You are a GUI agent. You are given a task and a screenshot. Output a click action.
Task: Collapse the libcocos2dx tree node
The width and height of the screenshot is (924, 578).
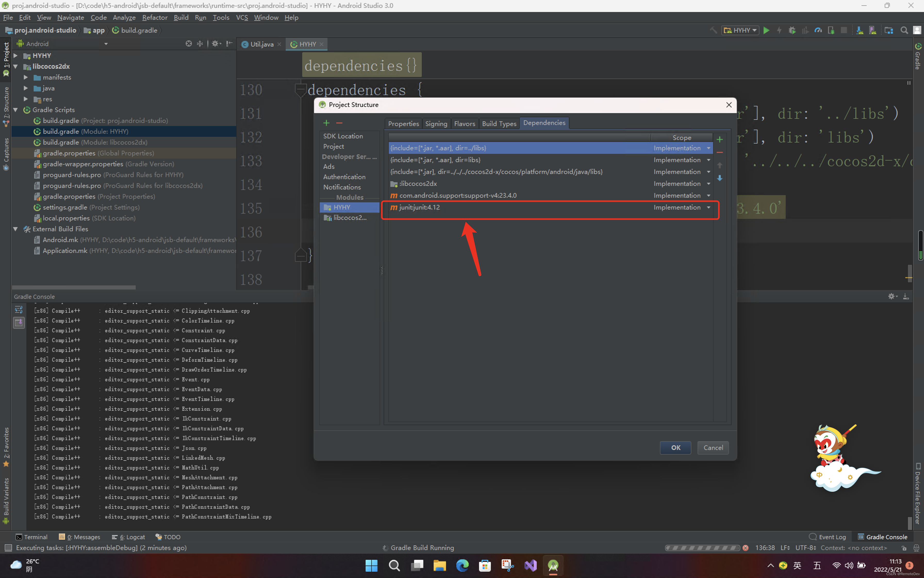pyautogui.click(x=16, y=67)
